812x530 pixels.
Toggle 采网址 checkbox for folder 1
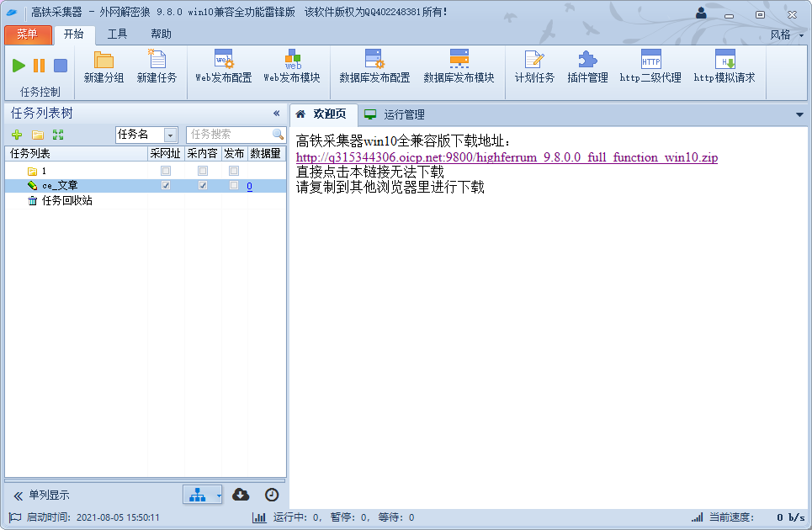point(166,171)
